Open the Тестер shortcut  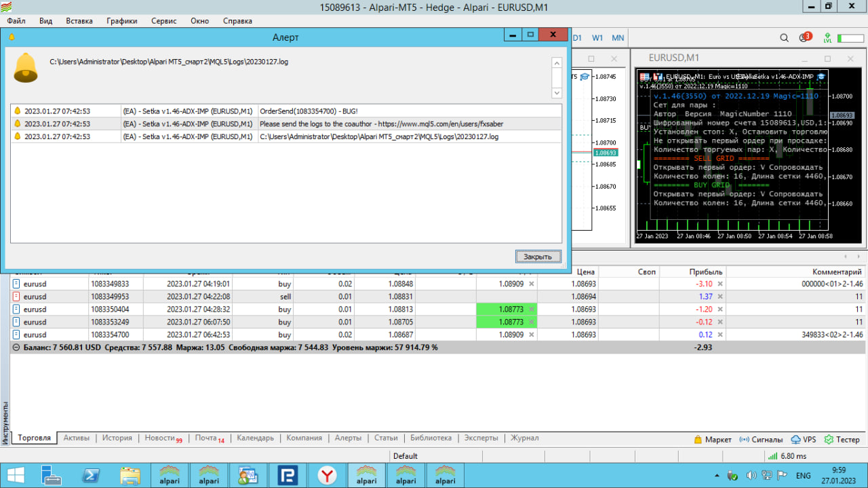(x=842, y=439)
